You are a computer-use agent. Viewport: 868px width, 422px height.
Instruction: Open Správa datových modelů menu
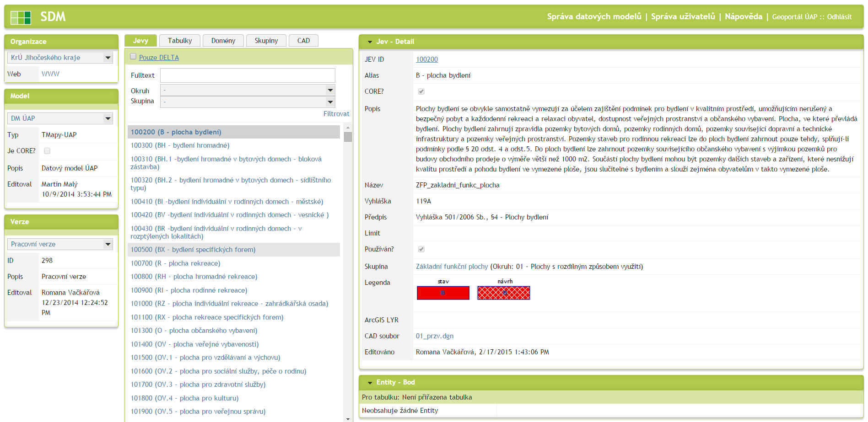(594, 16)
